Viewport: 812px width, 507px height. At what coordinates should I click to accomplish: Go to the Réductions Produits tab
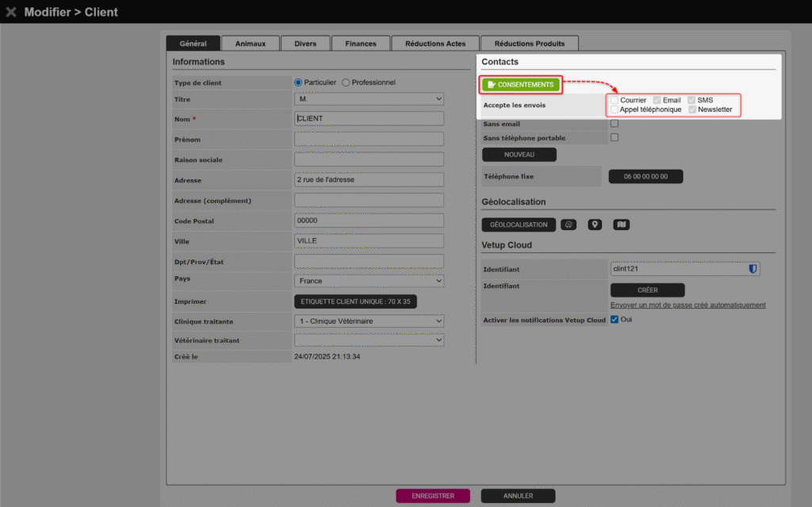tap(530, 44)
